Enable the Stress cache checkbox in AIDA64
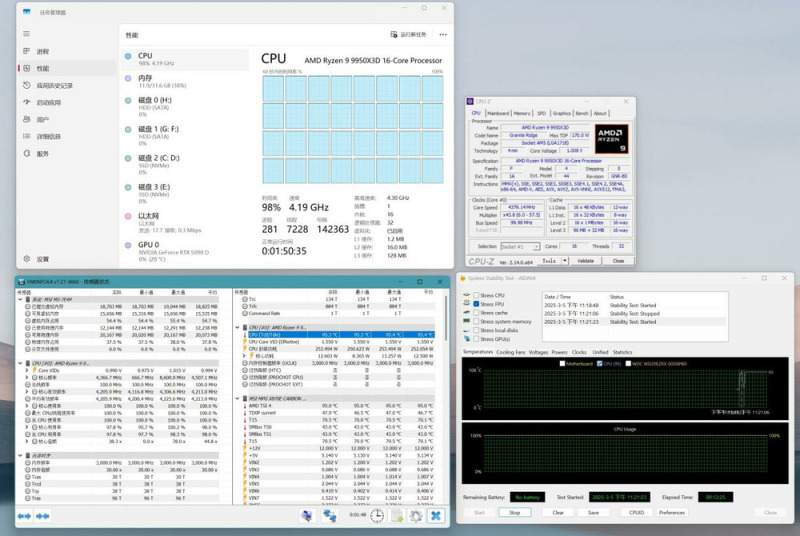This screenshot has height=536, width=800. (476, 313)
